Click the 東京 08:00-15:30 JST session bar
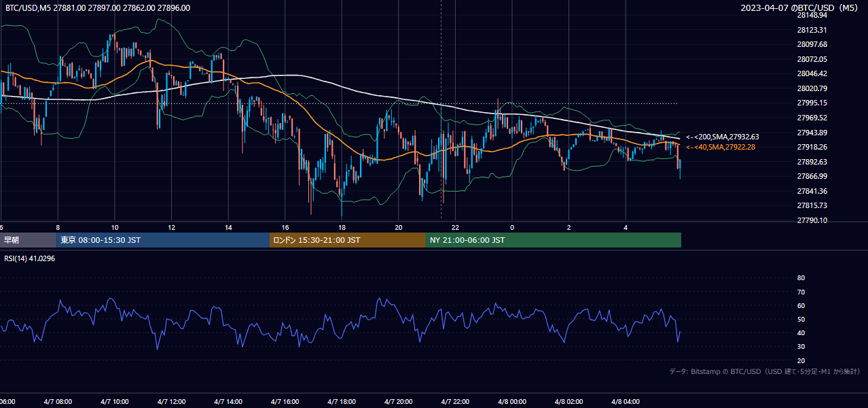Screen dimensions: 868x408 tap(164, 240)
